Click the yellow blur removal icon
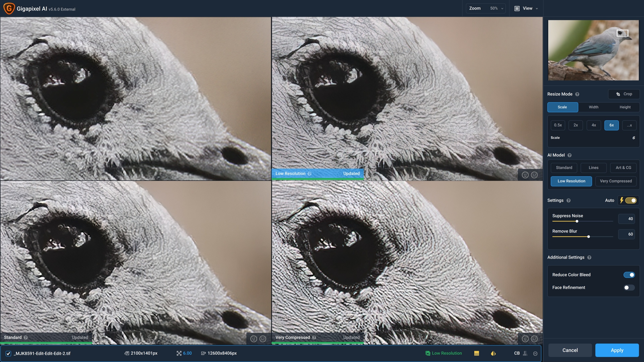 click(493, 353)
